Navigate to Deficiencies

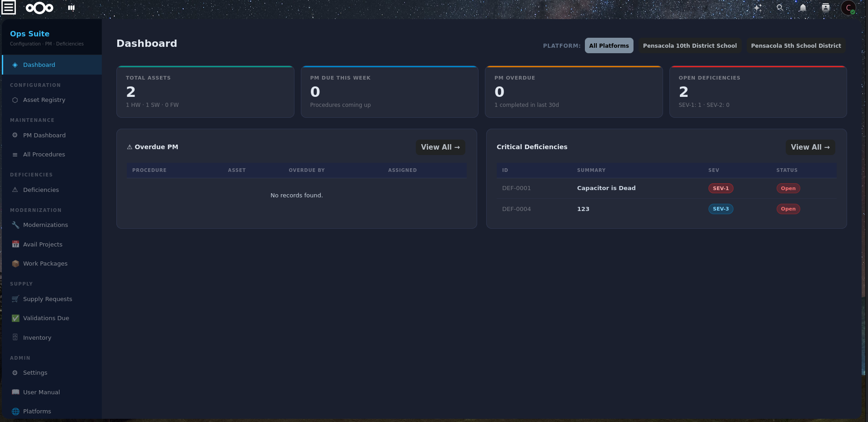click(52, 190)
